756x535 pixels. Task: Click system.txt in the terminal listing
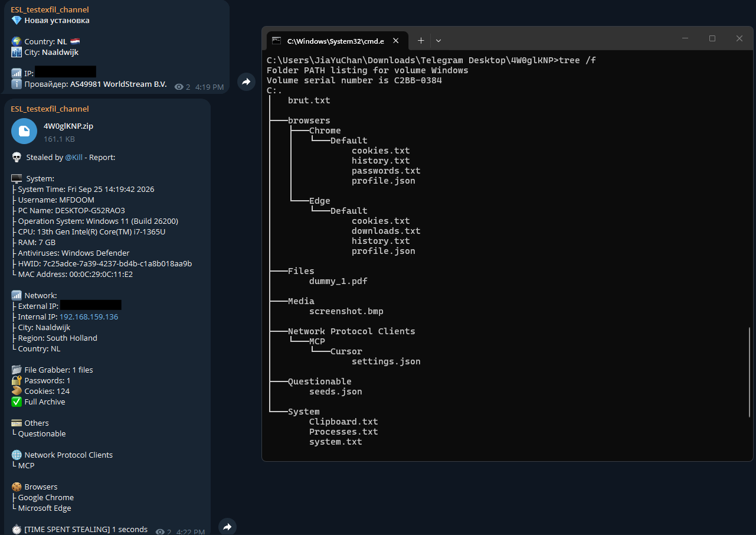click(x=336, y=442)
